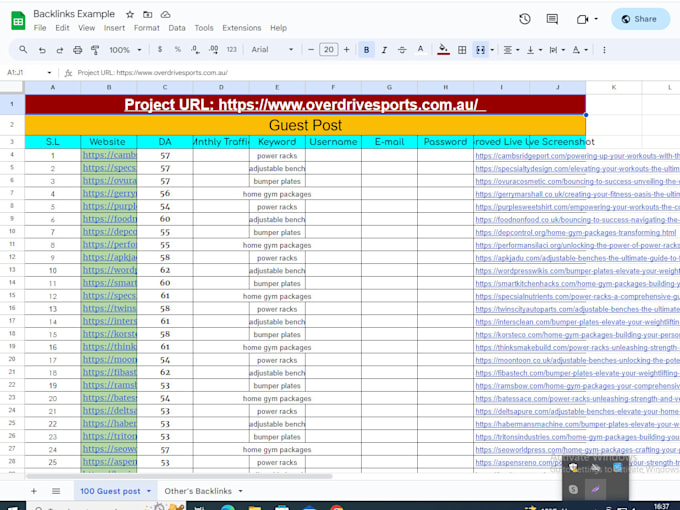
Task: Search the menus magnifier icon
Action: [23, 49]
